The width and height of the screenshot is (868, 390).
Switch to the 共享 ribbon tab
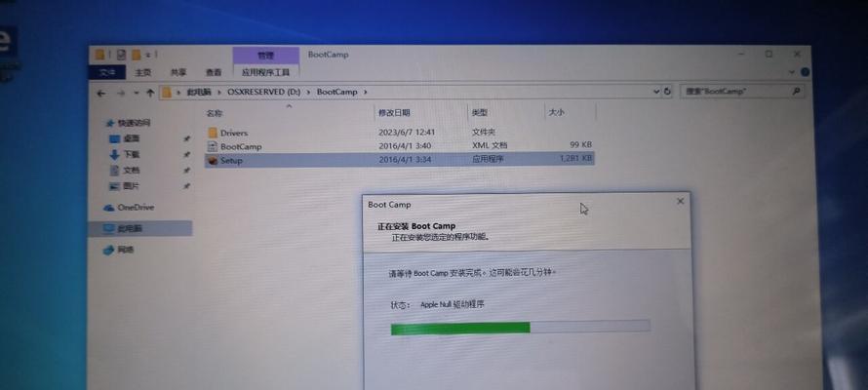point(178,72)
